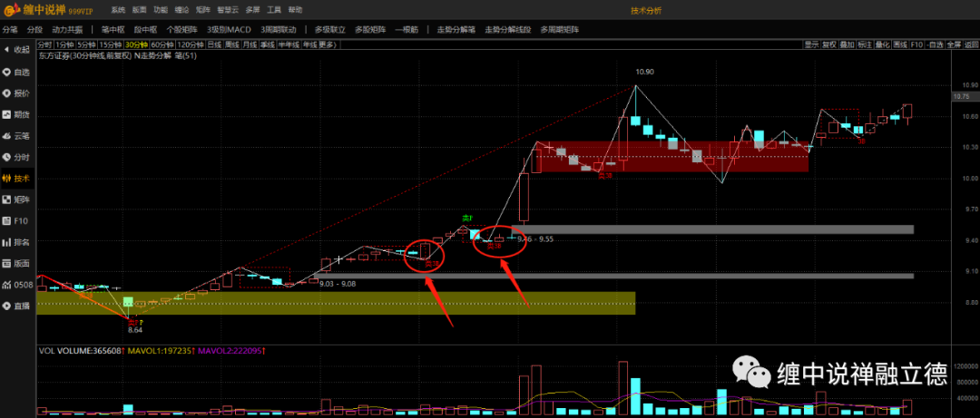Select the highlighted 30分钟 period tab
980x418 pixels.
[136, 44]
